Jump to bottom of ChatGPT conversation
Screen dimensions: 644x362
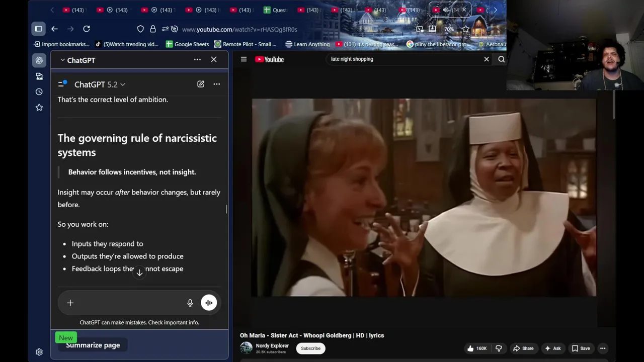point(139,272)
